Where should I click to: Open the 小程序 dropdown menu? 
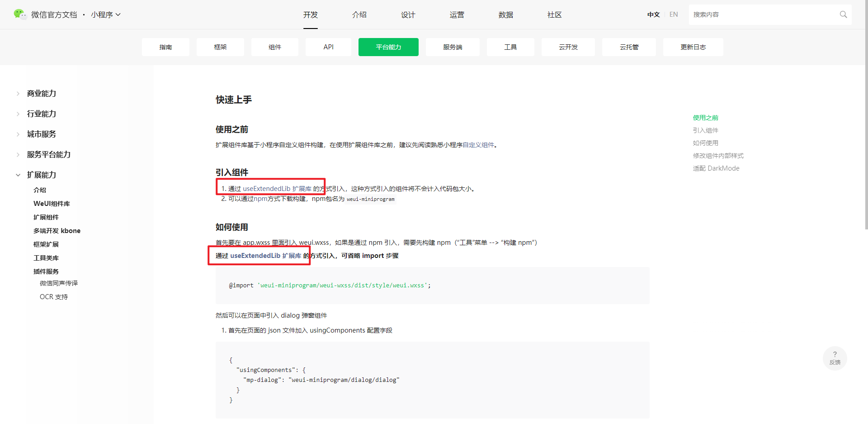(106, 14)
